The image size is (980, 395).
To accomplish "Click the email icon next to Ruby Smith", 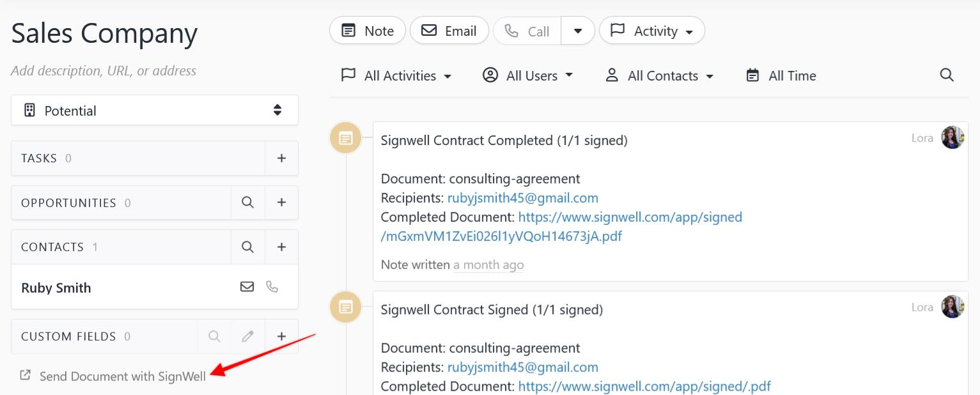I will (x=247, y=287).
